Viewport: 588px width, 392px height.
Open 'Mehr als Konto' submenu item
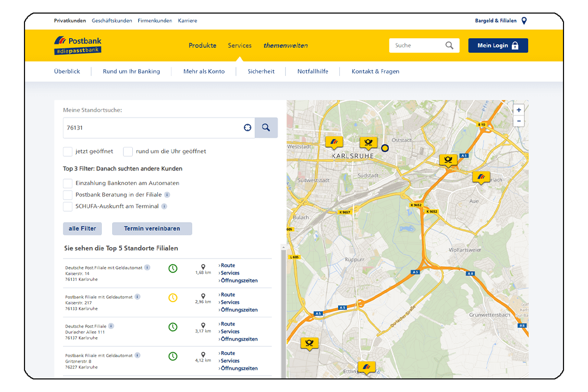click(204, 71)
